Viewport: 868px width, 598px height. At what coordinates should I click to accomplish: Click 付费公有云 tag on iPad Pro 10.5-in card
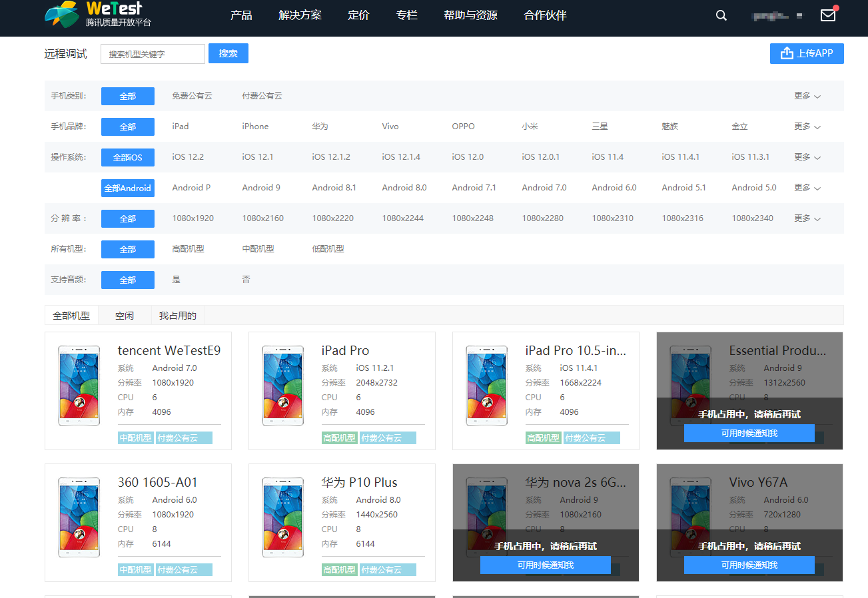592,438
